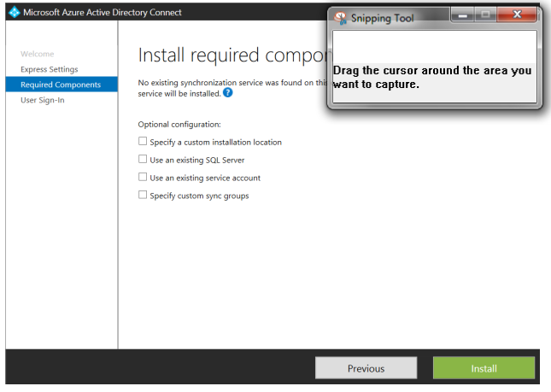
Task: Click the green Install button
Action: pyautogui.click(x=484, y=368)
